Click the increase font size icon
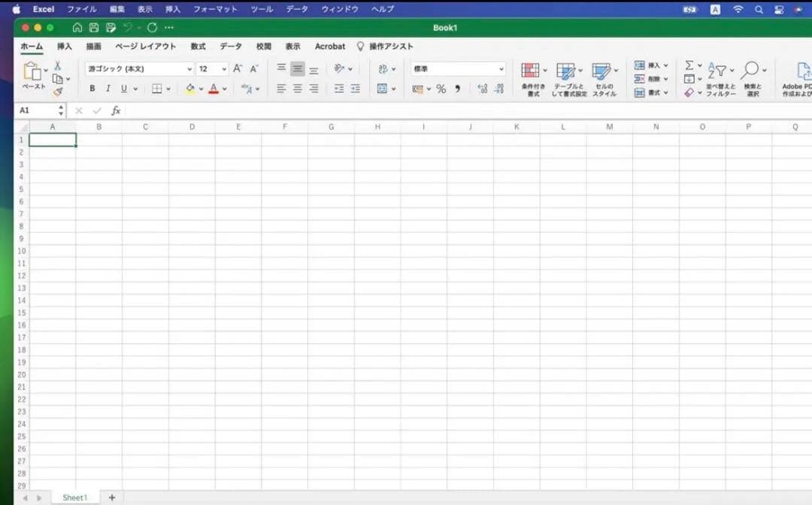The height and width of the screenshot is (505, 812). [x=238, y=68]
